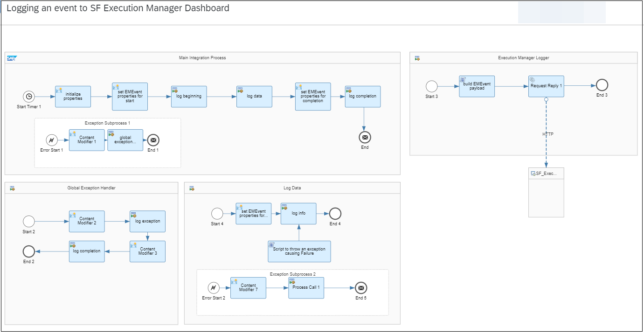Select the End 5 message end icon
This screenshot has width=644, height=334.
[361, 288]
